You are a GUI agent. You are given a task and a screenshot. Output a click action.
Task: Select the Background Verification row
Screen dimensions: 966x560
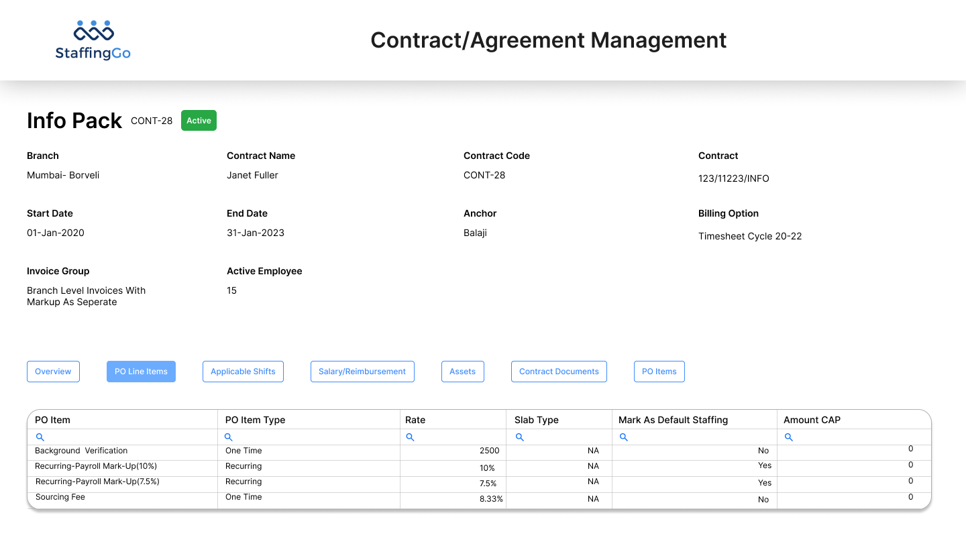pos(81,451)
